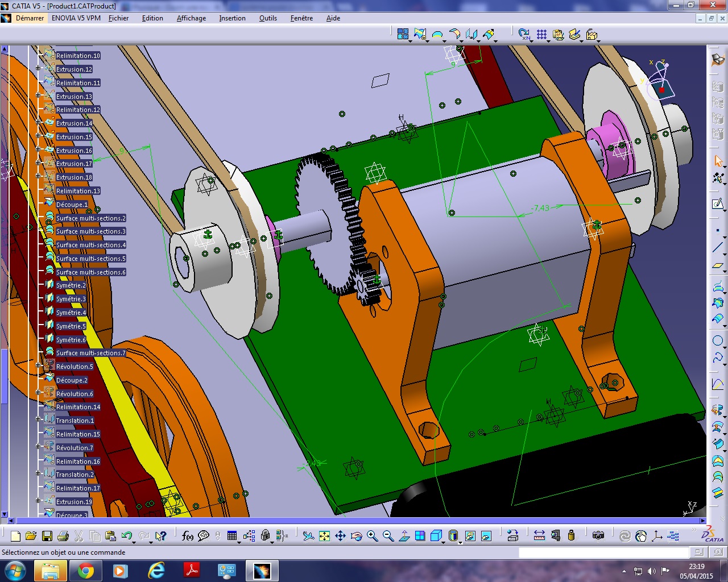Viewport: 728px width, 582px height.
Task: Open the Undo history dropdown arrow
Action: tap(134, 542)
